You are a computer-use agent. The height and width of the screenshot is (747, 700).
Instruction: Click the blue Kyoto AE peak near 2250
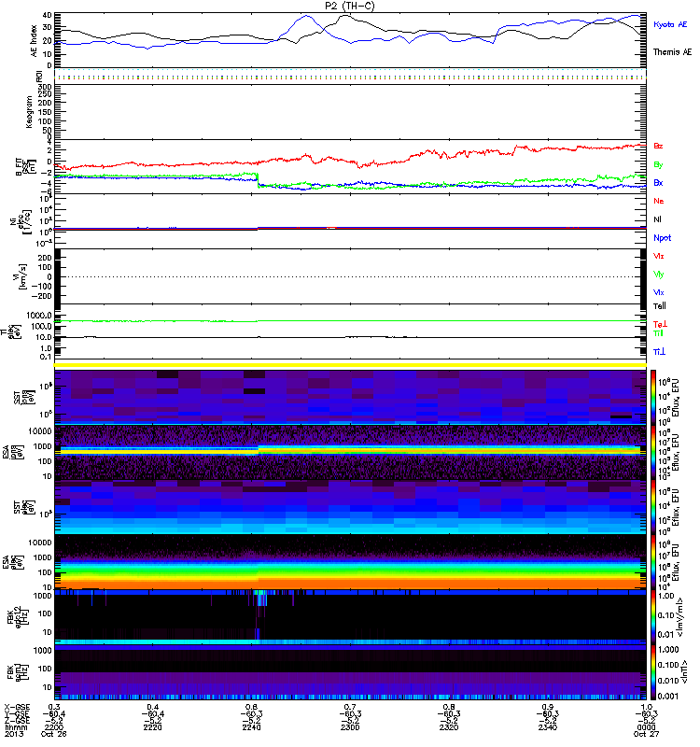point(305,17)
